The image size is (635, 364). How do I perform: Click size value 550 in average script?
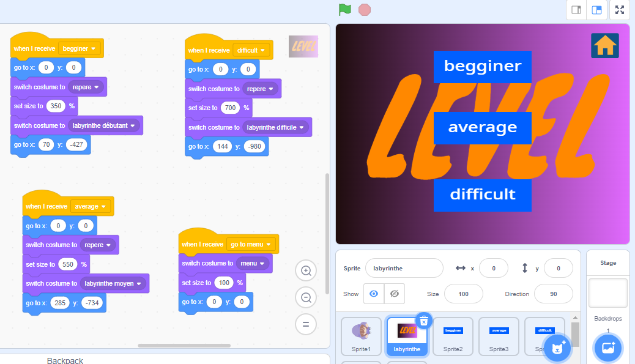coord(68,264)
